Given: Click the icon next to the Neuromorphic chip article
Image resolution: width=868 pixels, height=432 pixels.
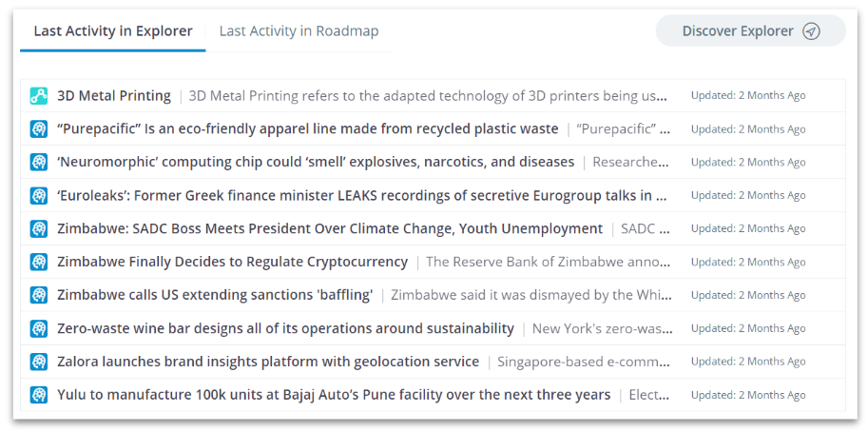Looking at the screenshot, I should [38, 163].
